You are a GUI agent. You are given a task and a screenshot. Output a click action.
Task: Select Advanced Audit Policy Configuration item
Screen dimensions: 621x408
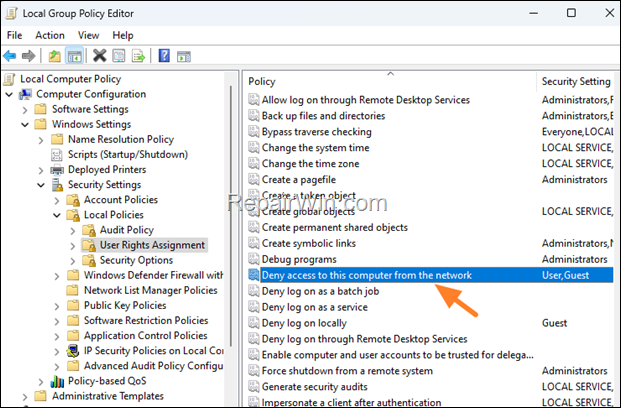point(153,366)
